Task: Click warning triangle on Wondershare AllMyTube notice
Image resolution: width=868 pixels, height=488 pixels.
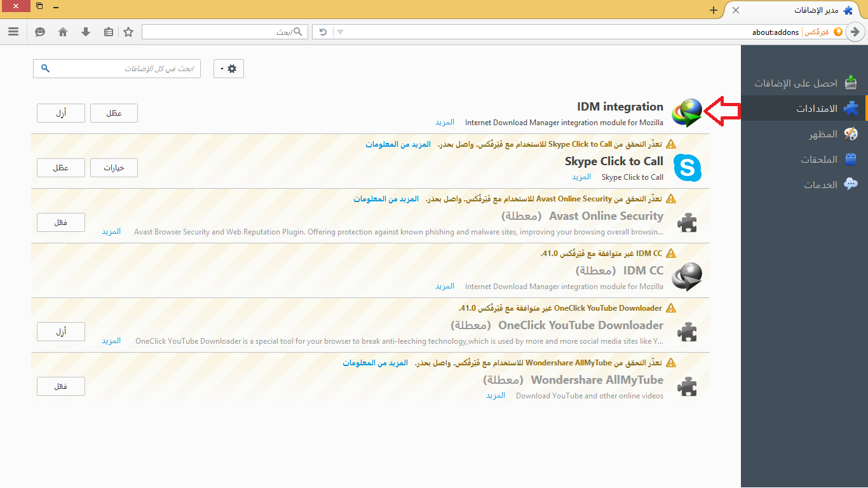Action: 671,363
